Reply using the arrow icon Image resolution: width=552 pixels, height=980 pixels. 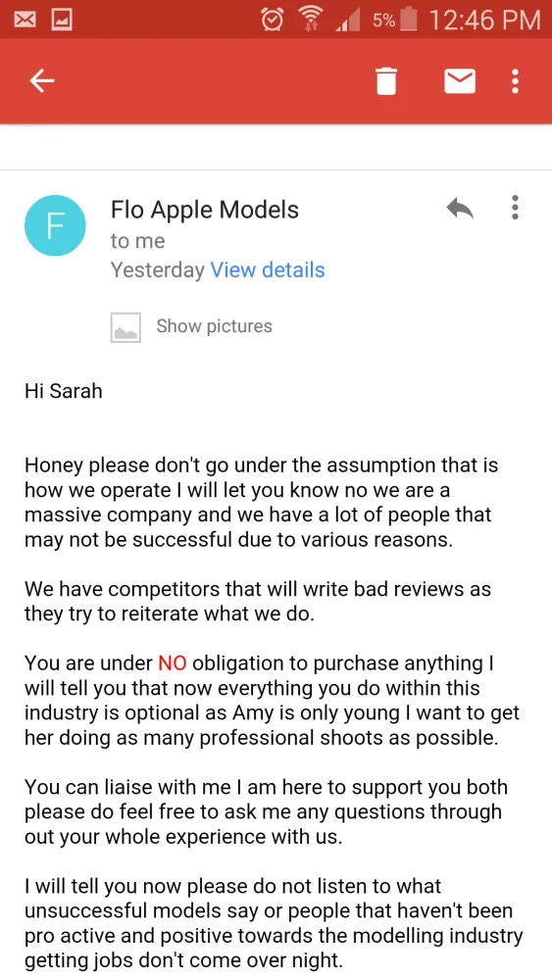460,208
